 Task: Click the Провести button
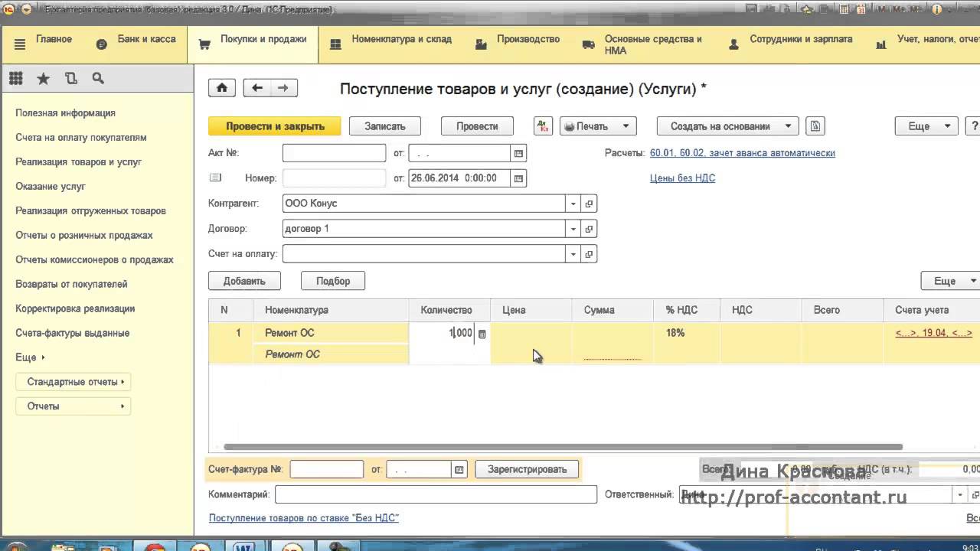tap(477, 126)
